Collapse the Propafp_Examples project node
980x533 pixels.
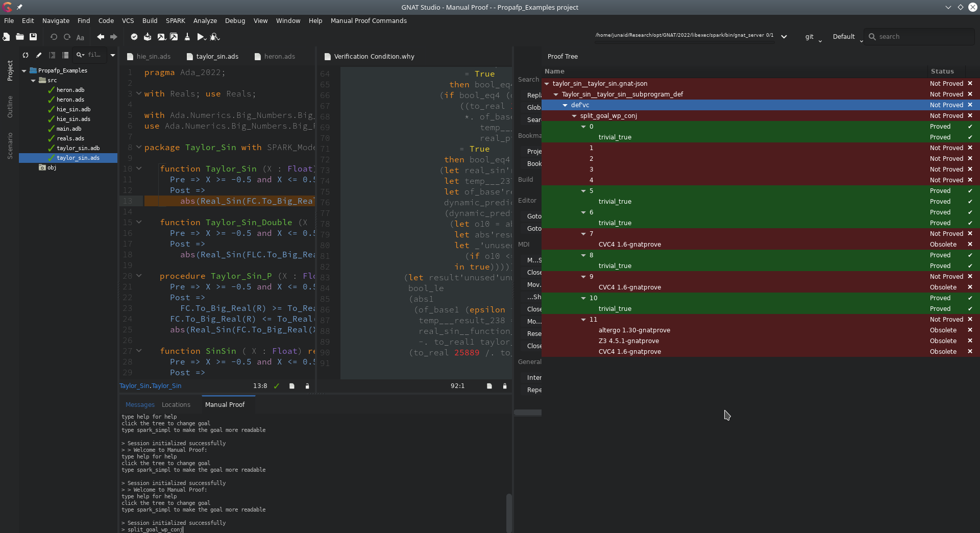click(x=24, y=71)
